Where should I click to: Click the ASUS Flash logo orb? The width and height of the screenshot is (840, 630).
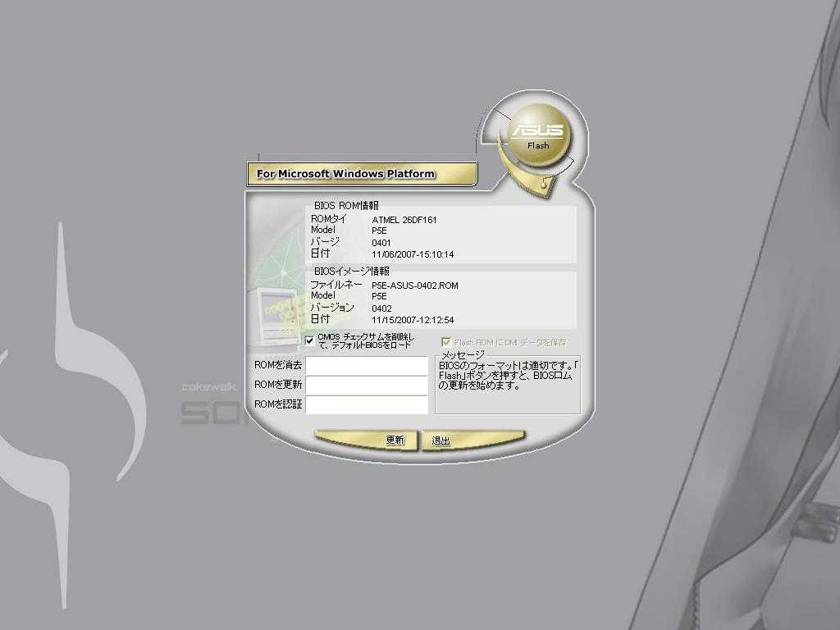(539, 135)
